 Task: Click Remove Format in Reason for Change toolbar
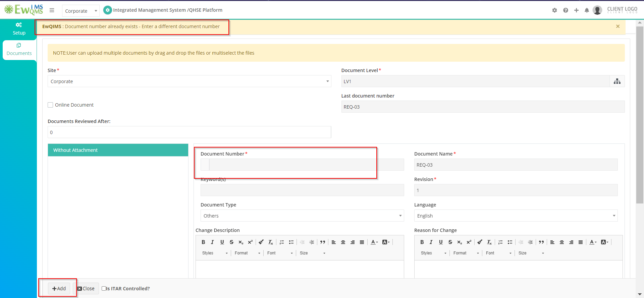tap(489, 242)
